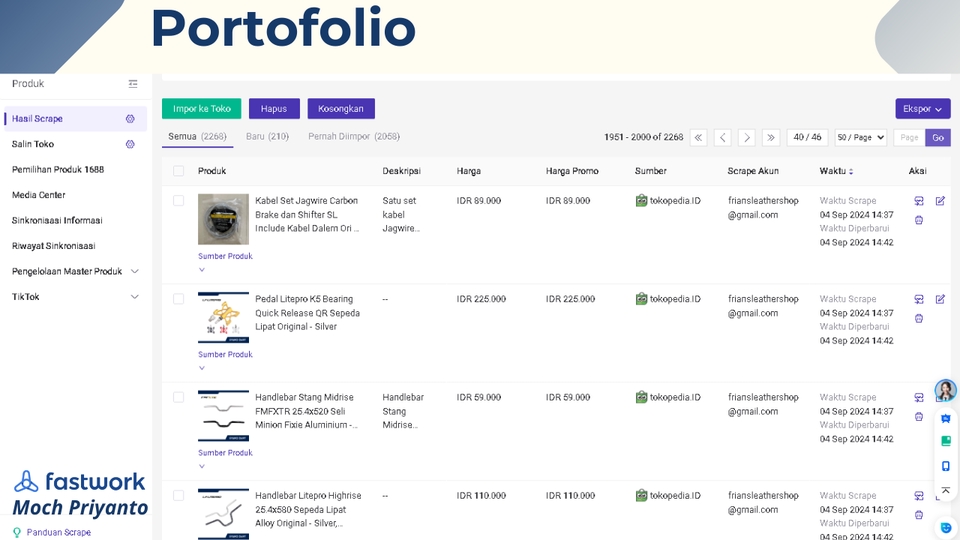Screen dimensions: 960x540
Task: Go to first page double-arrow button
Action: tap(699, 138)
